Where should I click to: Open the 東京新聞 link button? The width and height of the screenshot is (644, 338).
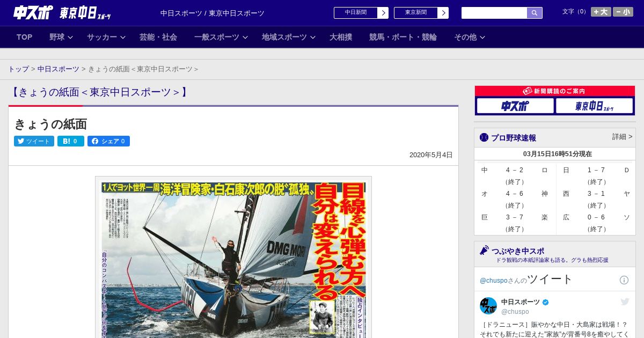[416, 13]
